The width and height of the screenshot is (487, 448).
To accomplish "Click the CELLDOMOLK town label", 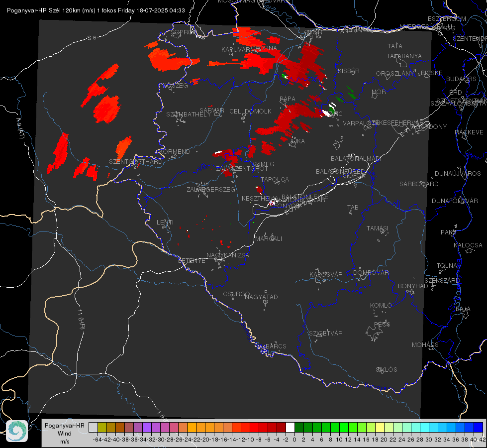I will [251, 112].
